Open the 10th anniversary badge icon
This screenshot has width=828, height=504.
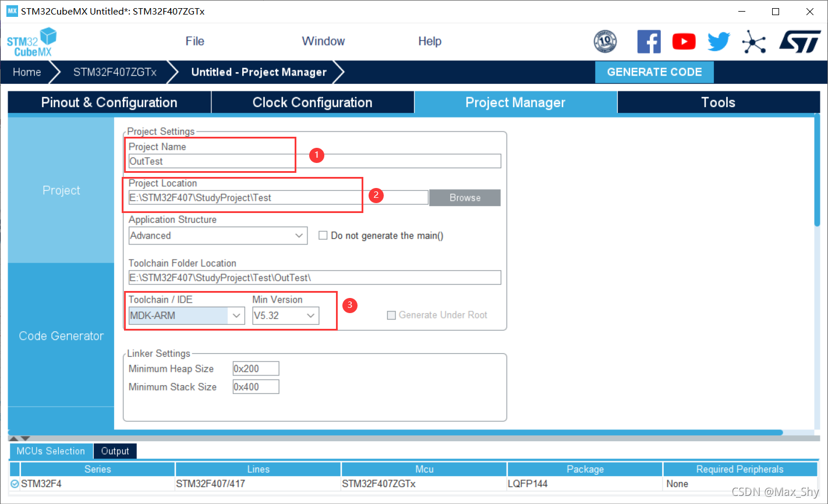pos(605,41)
